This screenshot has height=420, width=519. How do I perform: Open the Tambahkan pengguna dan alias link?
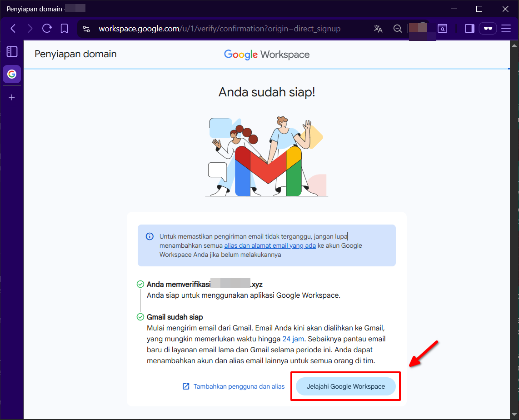pyautogui.click(x=234, y=386)
